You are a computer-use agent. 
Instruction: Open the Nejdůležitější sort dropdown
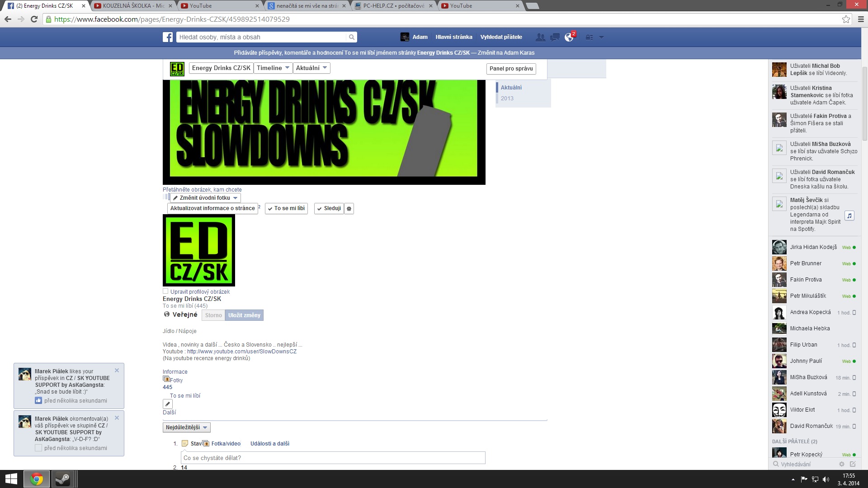point(186,427)
